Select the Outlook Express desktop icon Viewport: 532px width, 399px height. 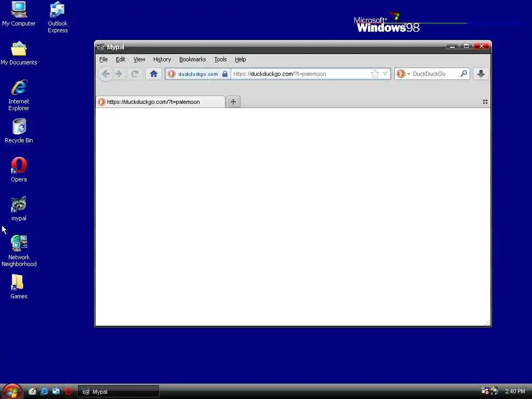coord(58,17)
